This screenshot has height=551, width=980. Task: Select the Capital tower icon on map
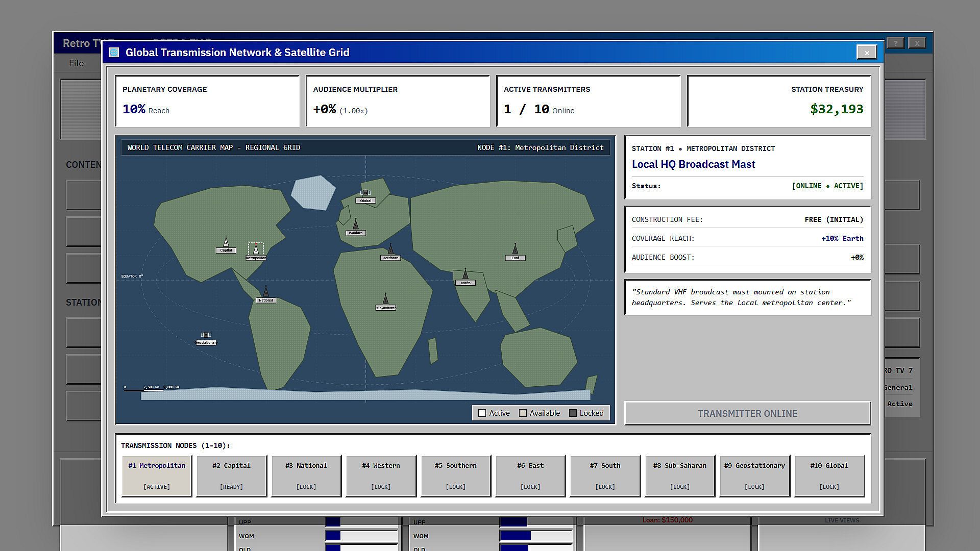(226, 242)
